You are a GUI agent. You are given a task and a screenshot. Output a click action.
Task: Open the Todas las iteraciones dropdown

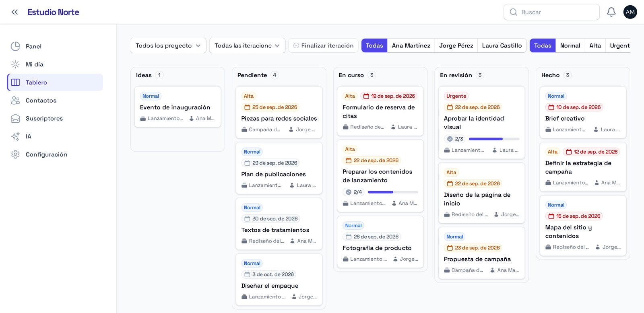click(247, 45)
